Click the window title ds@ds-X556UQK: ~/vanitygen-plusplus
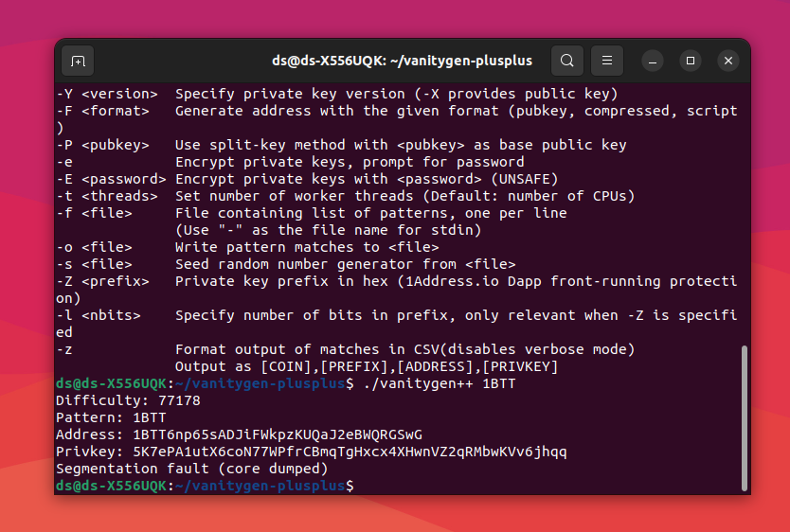The image size is (790, 532). click(x=402, y=61)
